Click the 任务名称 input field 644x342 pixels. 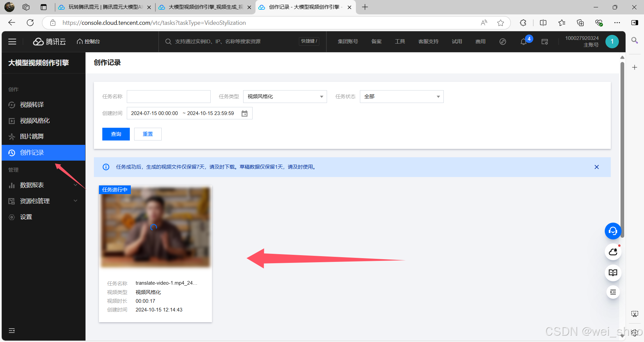(168, 97)
